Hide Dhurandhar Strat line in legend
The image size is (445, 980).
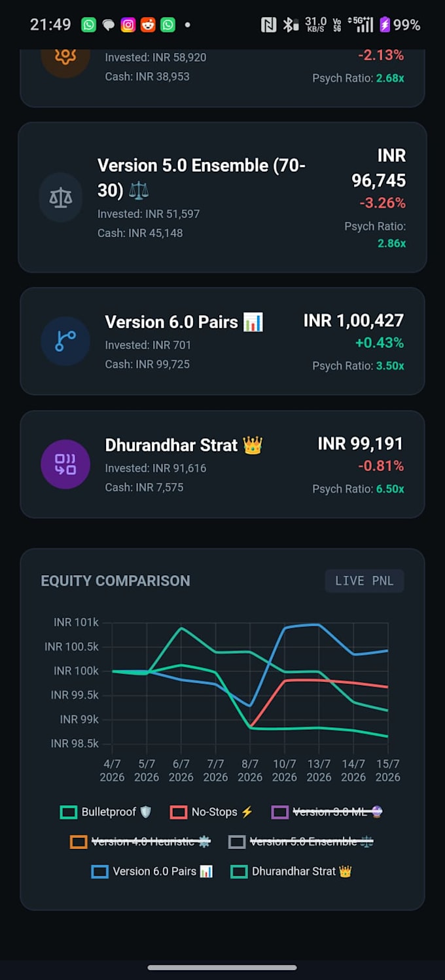pyautogui.click(x=292, y=871)
